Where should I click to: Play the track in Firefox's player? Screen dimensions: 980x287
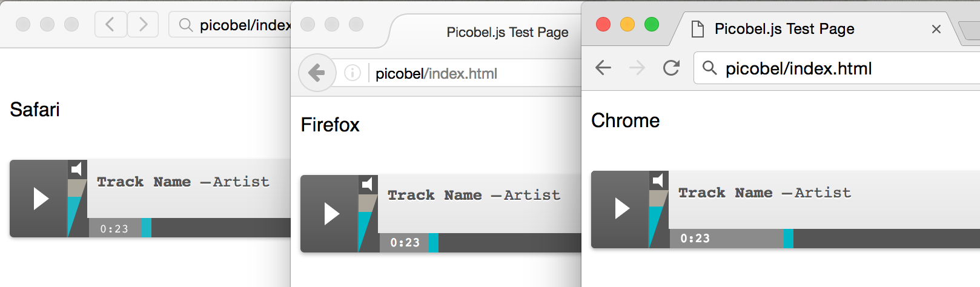tap(329, 214)
